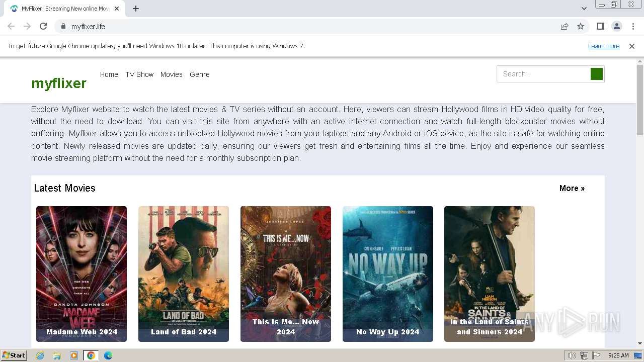Open the Land of Bad 2024 poster

184,274
